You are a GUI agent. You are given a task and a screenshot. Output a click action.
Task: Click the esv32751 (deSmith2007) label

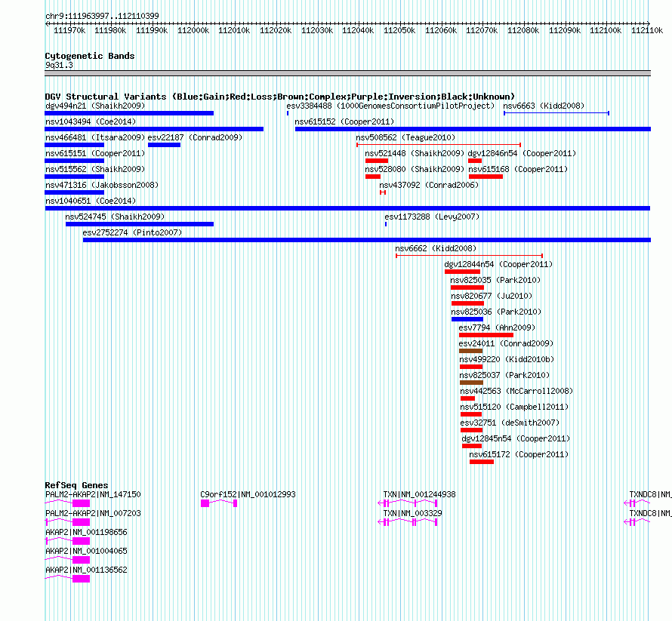pos(510,423)
